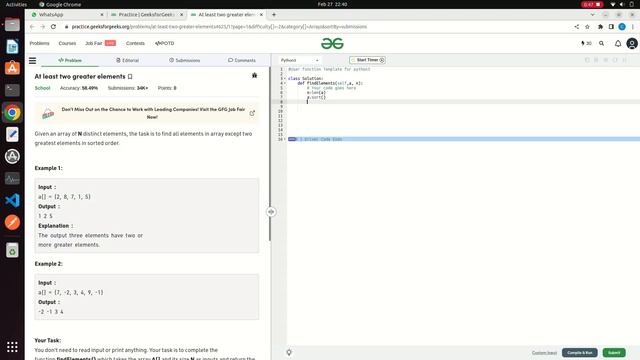Viewport: 640px width, 360px height.
Task: Switch to the Editorial tab
Action: click(127, 60)
